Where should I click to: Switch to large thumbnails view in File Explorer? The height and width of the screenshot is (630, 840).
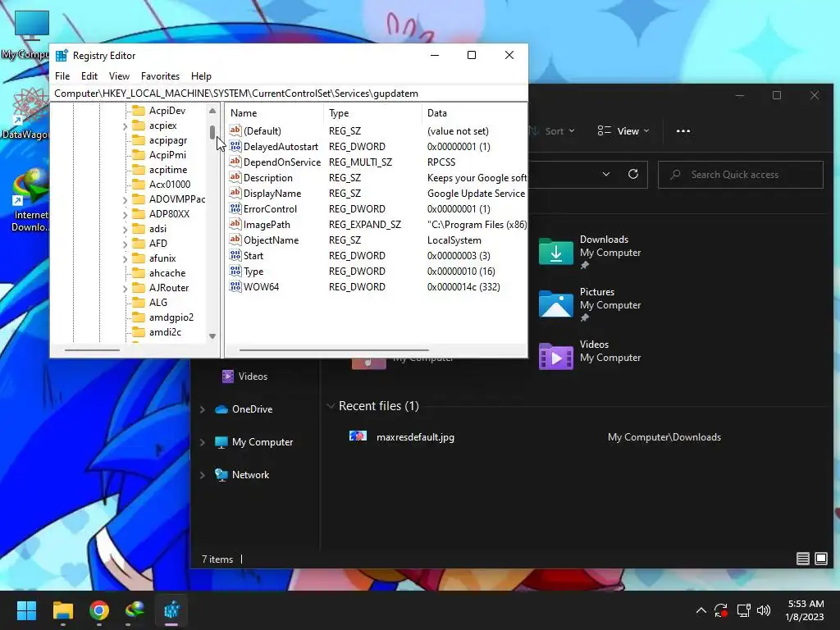820,559
